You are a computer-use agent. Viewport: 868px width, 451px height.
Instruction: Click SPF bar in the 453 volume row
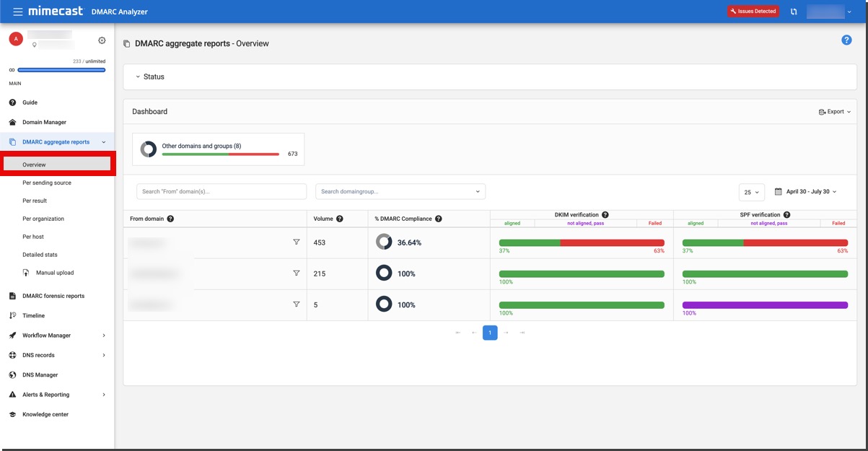coord(765,243)
